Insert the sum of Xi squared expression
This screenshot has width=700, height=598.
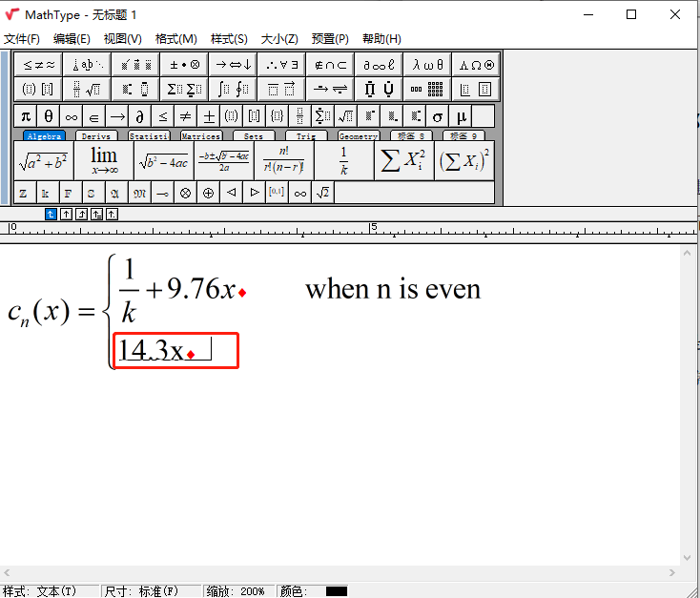[404, 161]
